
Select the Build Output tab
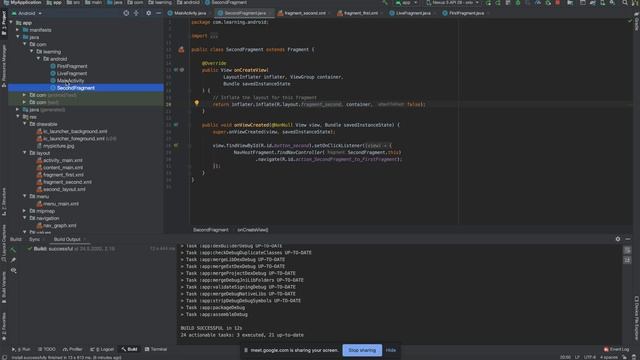[67, 239]
